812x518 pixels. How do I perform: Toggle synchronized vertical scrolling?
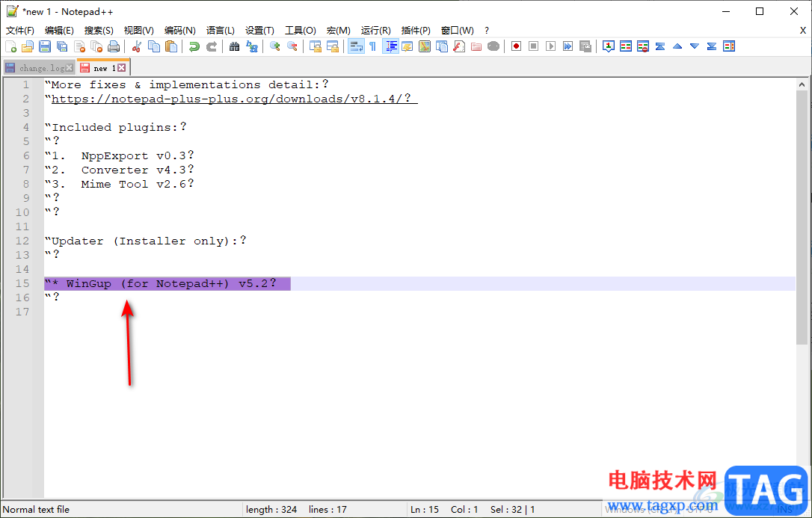[x=316, y=46]
